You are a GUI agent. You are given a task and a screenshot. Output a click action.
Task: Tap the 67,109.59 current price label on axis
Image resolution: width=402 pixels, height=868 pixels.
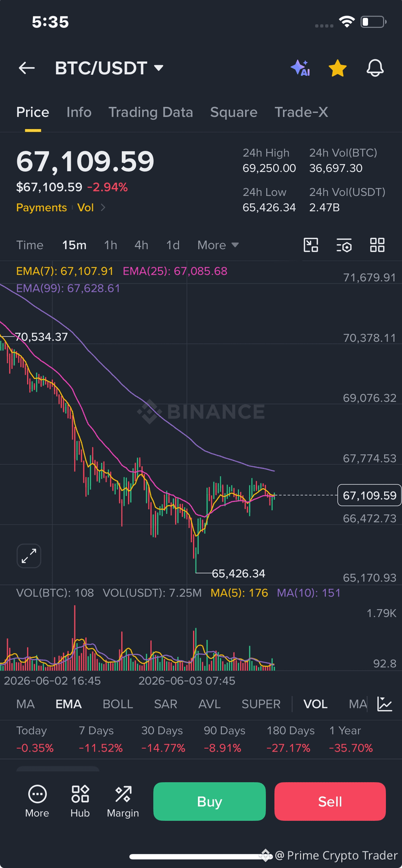369,495
